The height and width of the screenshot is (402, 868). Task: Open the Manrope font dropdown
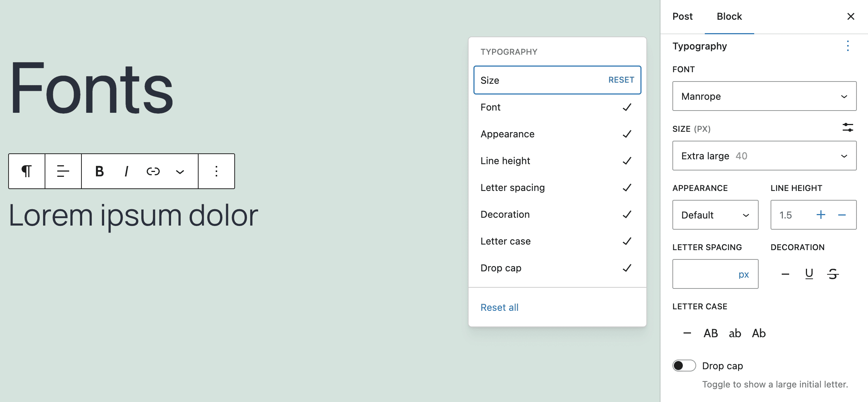click(x=764, y=96)
